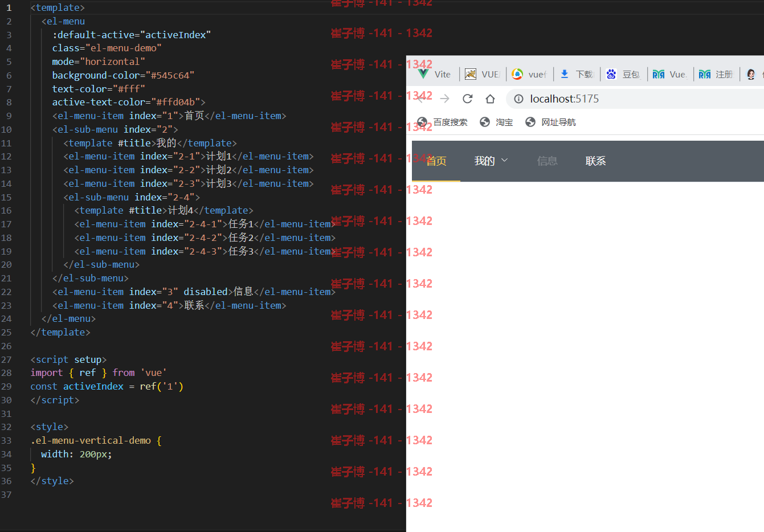This screenshot has width=764, height=532.
Task: Open the 我的 submenu
Action: 491,161
